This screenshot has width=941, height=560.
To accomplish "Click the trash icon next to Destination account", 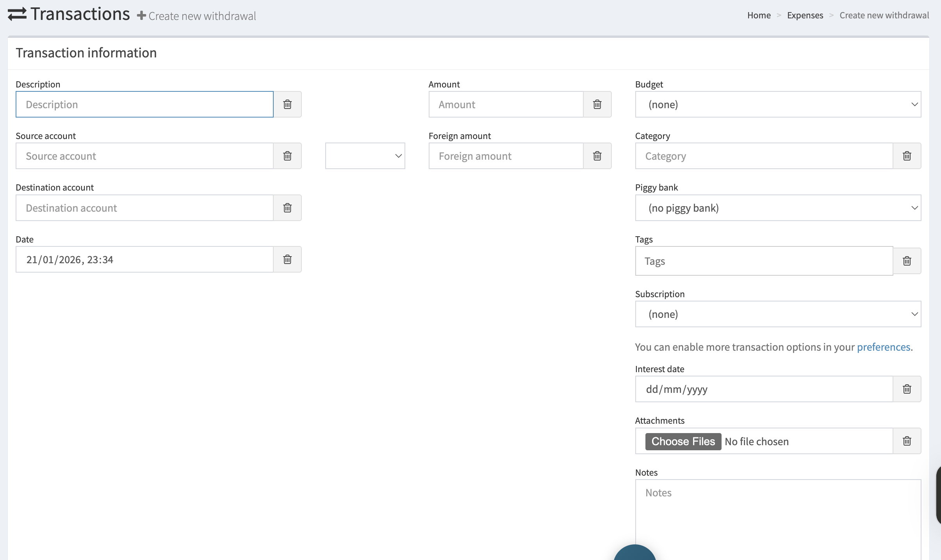I will click(287, 207).
